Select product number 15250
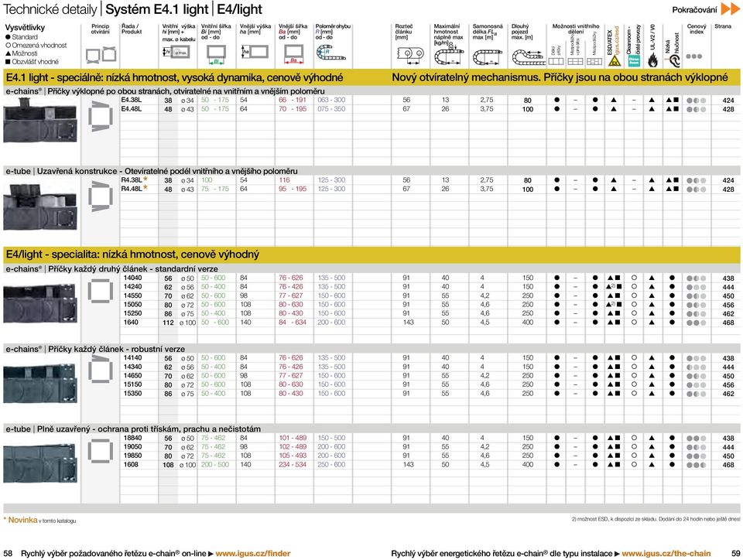 point(132,313)
